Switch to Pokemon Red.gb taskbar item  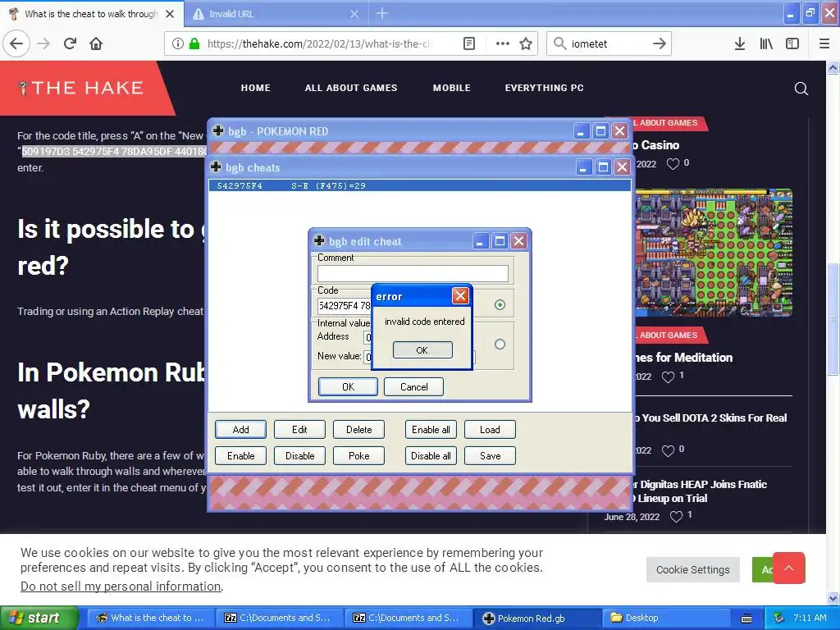coord(537,618)
